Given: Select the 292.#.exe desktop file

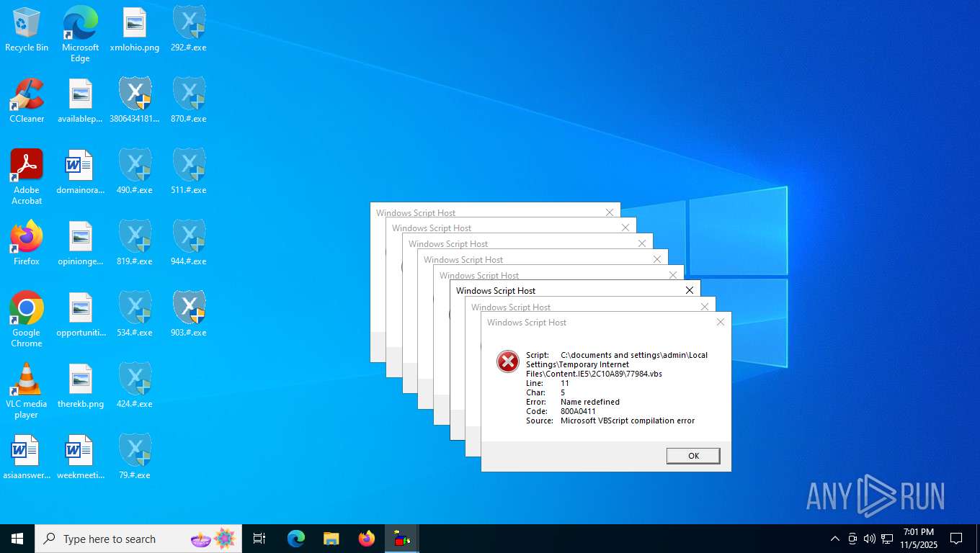Looking at the screenshot, I should pyautogui.click(x=189, y=30).
